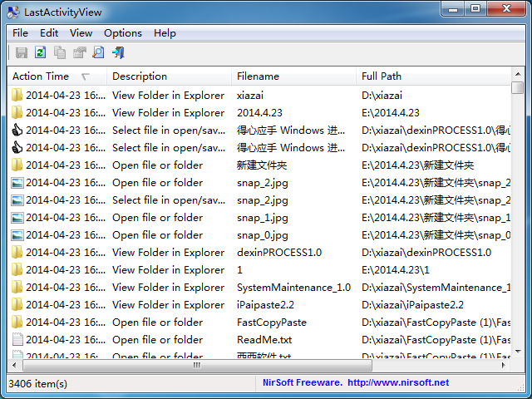Screen dimensions: 532x399
Task: Open the Help menu
Action: [x=165, y=33]
